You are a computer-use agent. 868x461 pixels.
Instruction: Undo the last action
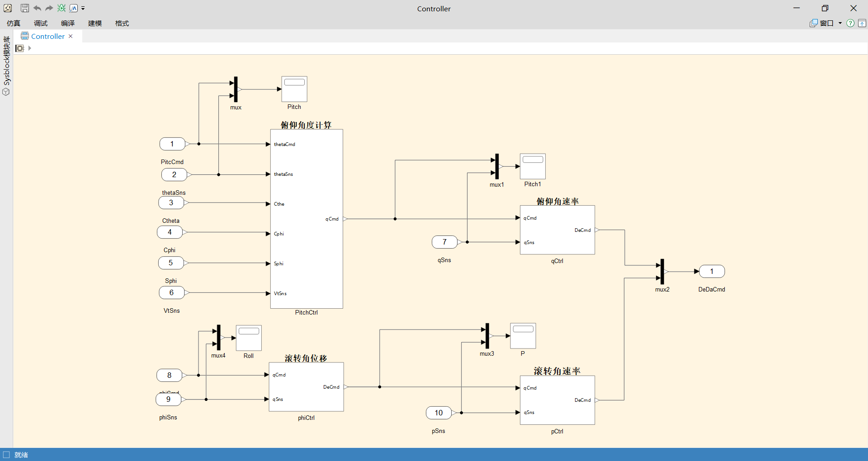(x=37, y=8)
